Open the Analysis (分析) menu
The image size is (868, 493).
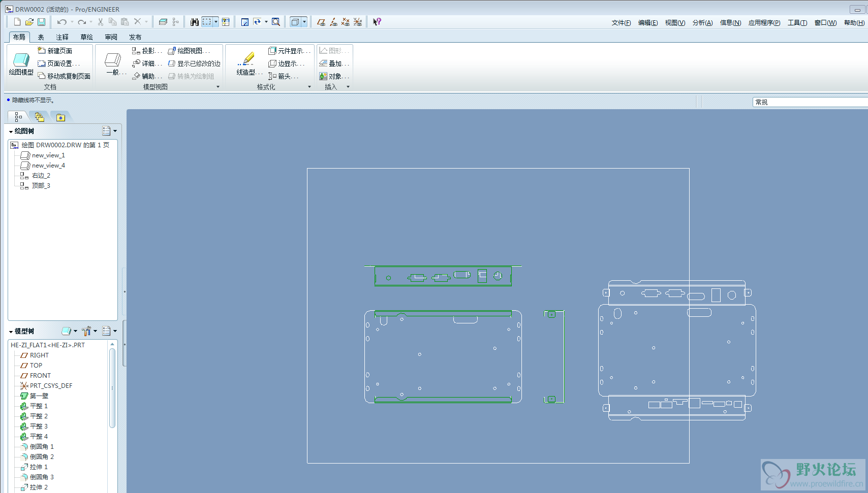pyautogui.click(x=702, y=23)
